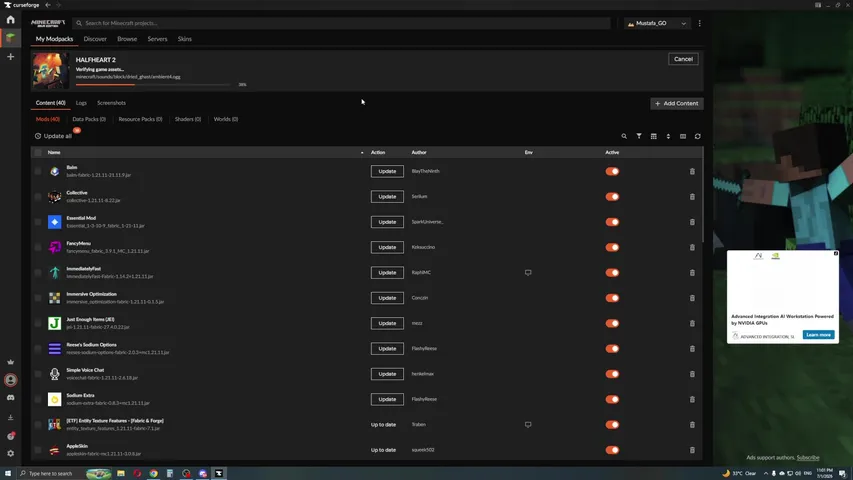Click the add game plus icon in sidebar
The image size is (853, 480).
[10, 57]
